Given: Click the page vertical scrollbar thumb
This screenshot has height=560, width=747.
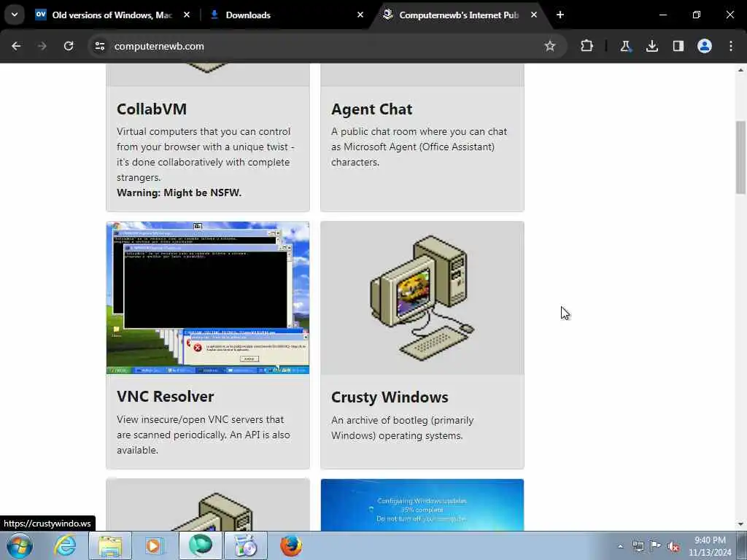Looking at the screenshot, I should [x=740, y=157].
